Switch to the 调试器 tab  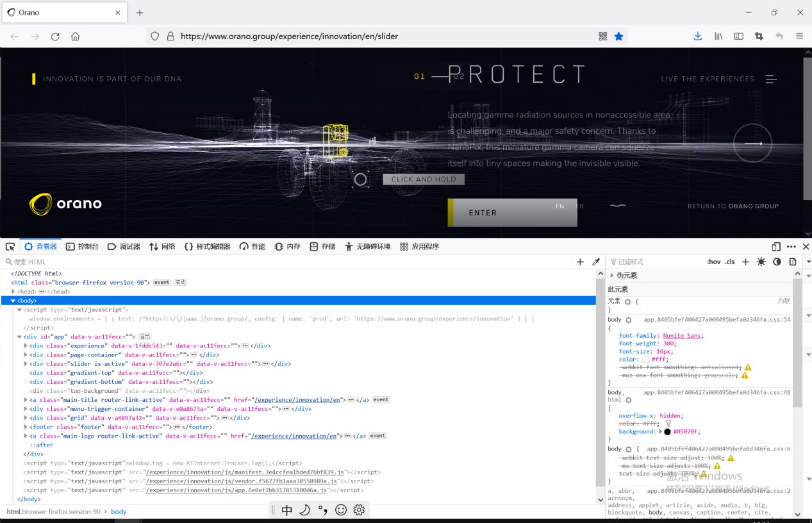[x=124, y=247]
